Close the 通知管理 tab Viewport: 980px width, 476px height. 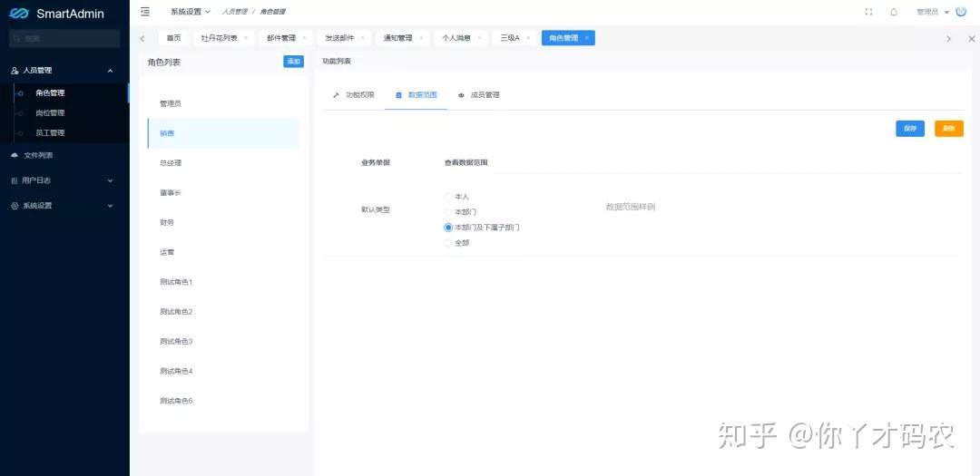click(x=421, y=38)
